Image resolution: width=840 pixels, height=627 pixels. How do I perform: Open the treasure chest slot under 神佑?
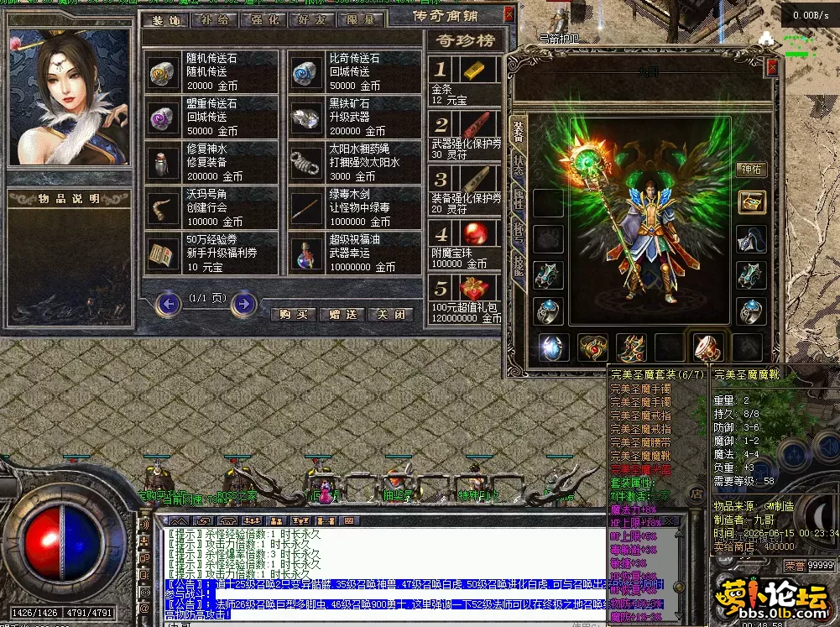(752, 202)
